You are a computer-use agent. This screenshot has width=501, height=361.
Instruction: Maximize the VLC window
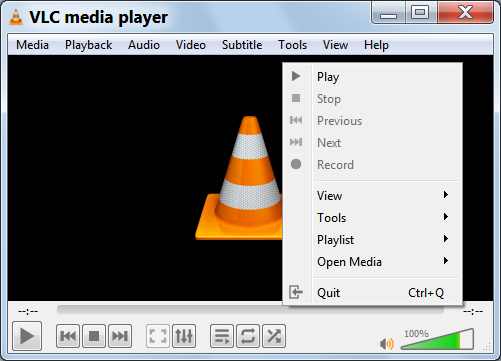click(x=420, y=13)
